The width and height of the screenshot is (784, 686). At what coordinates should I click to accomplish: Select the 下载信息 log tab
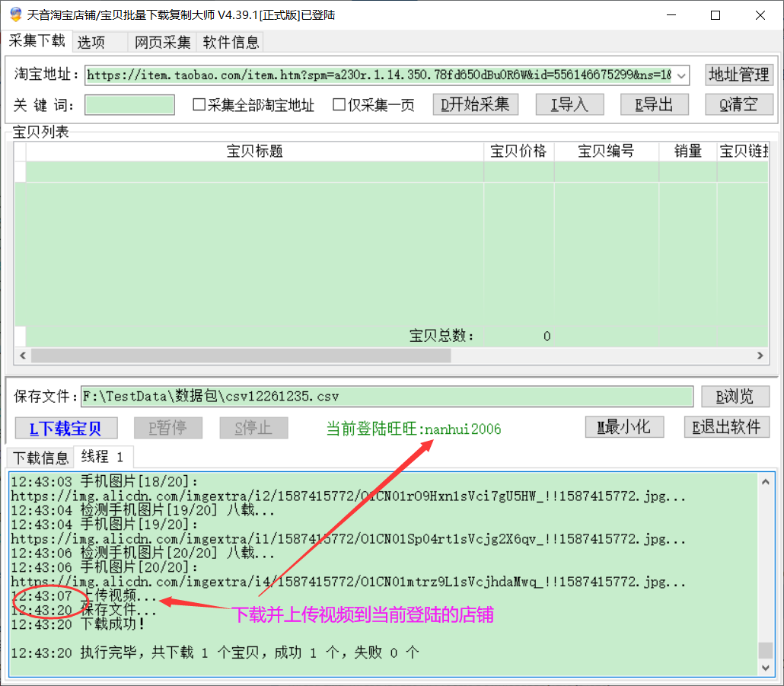40,458
